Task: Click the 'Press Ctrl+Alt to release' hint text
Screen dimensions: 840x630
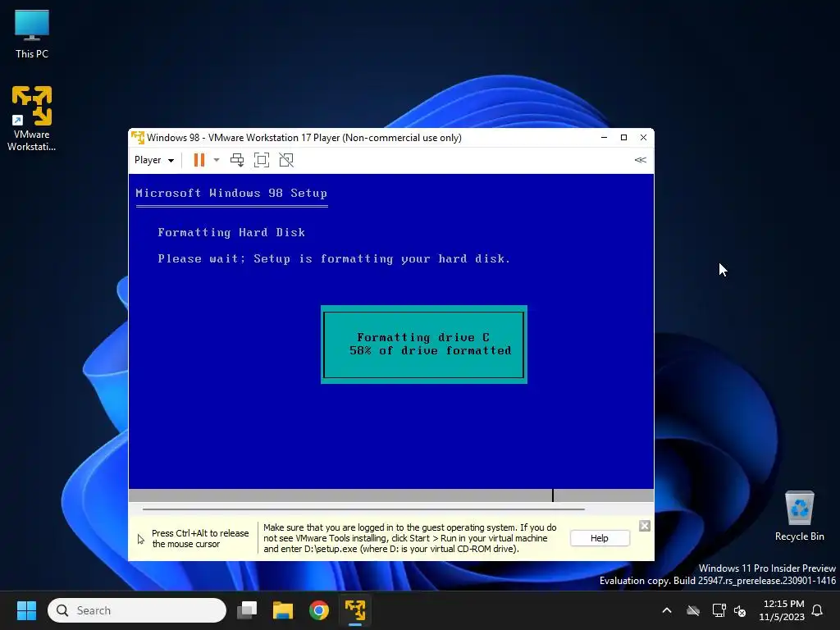Action: [x=200, y=538]
